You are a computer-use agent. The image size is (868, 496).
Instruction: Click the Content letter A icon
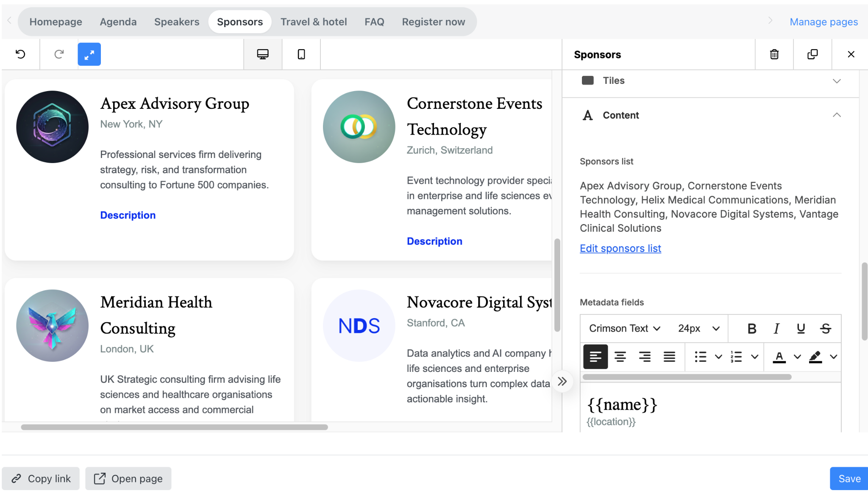coord(587,115)
